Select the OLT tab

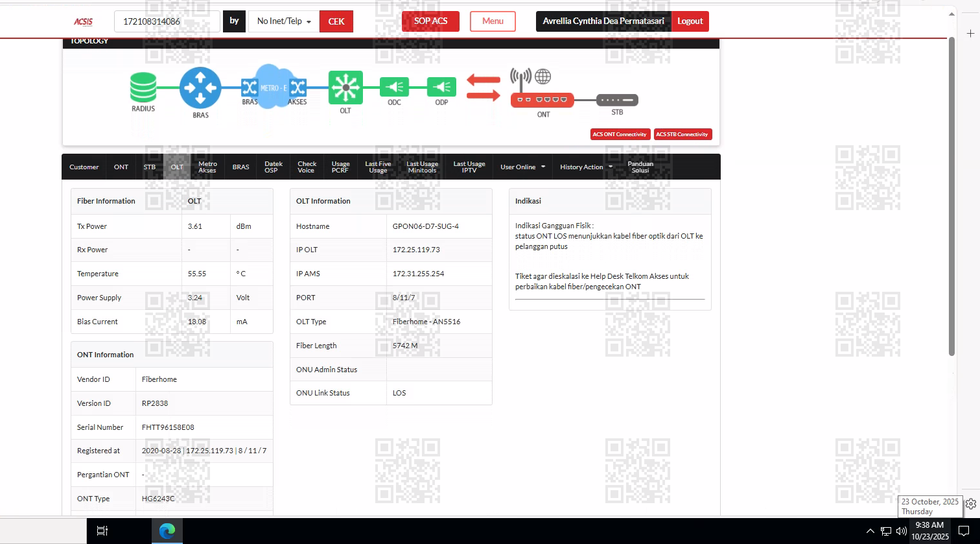coord(177,167)
